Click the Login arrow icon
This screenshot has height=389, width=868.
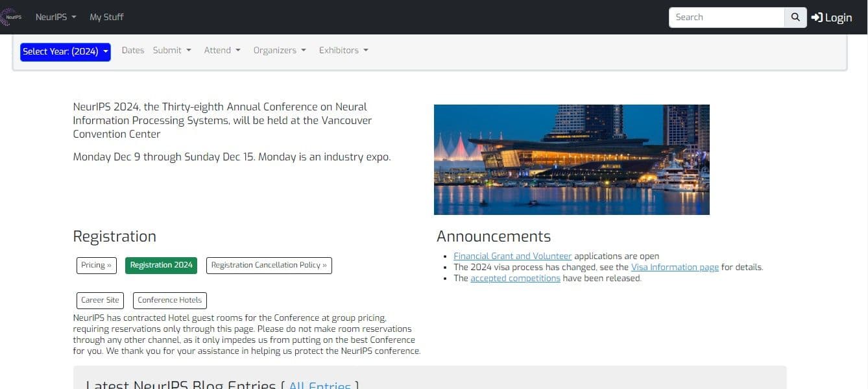pos(817,18)
